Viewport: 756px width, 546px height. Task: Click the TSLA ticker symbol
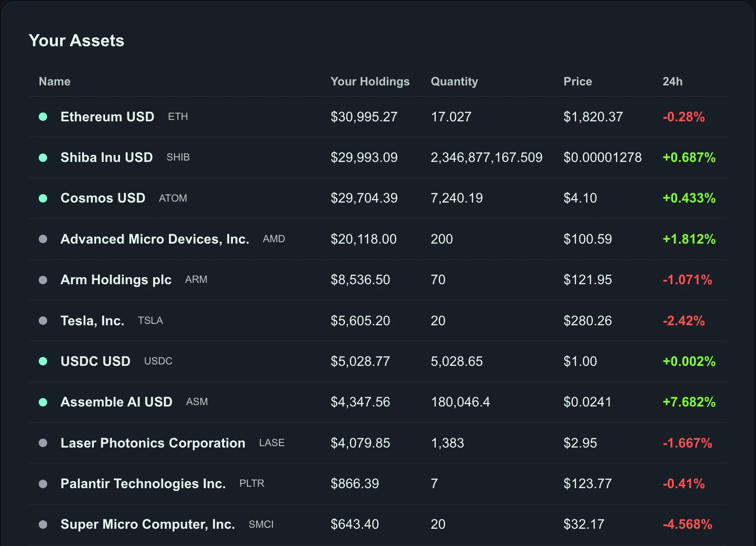point(150,321)
